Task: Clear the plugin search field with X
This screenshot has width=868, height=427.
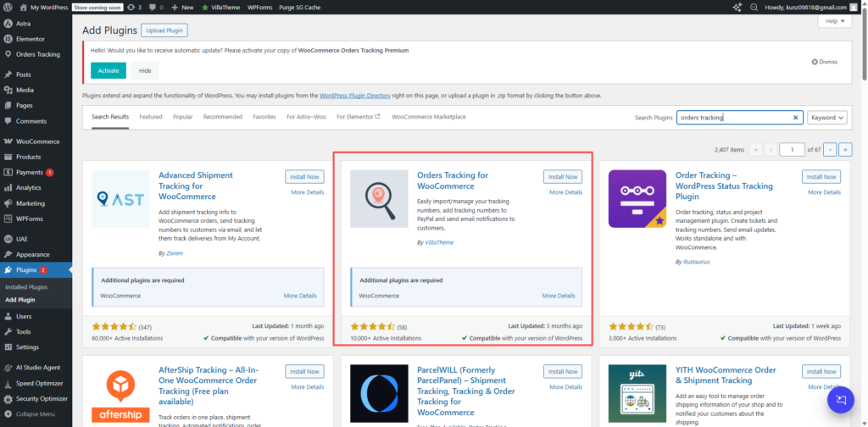Action: 795,117
